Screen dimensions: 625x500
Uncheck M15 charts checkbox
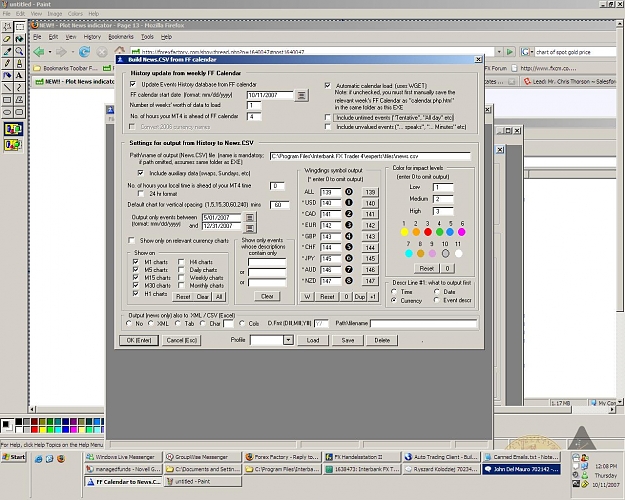[136, 278]
